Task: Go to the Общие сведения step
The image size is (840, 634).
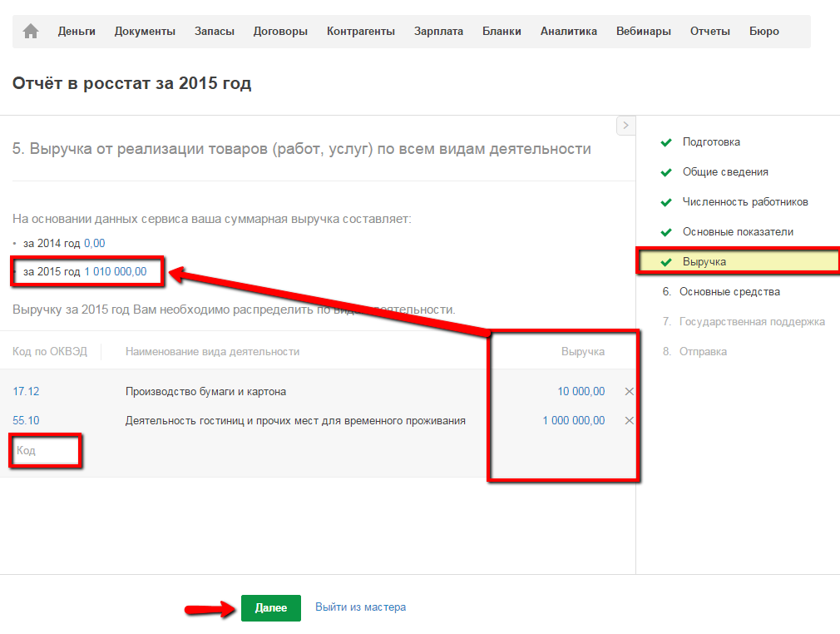Action: coord(725,172)
